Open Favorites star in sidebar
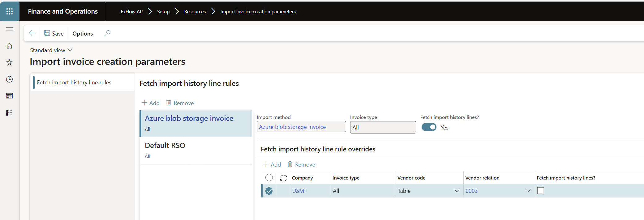The width and height of the screenshot is (644, 220). click(10, 62)
